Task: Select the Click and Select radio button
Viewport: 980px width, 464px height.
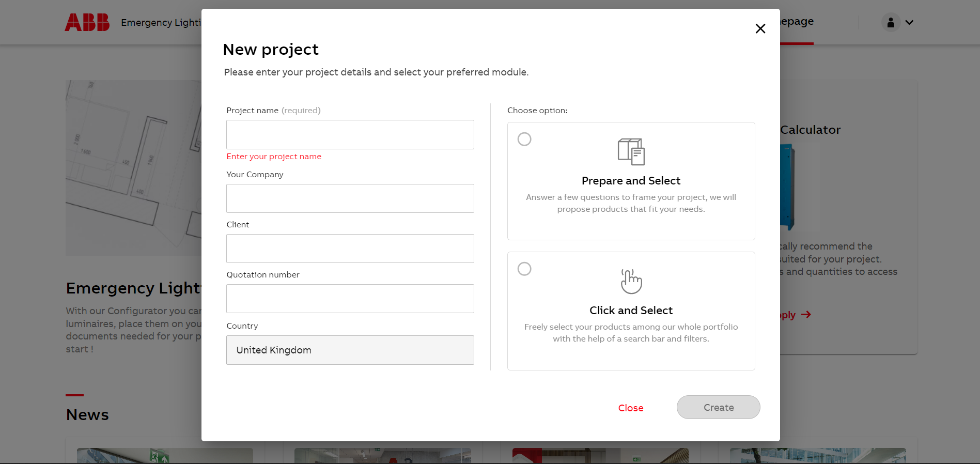Action: 524,269
